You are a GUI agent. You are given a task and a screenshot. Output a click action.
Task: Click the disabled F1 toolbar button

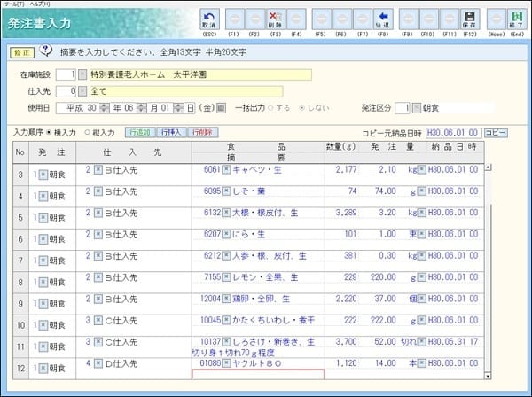point(235,19)
